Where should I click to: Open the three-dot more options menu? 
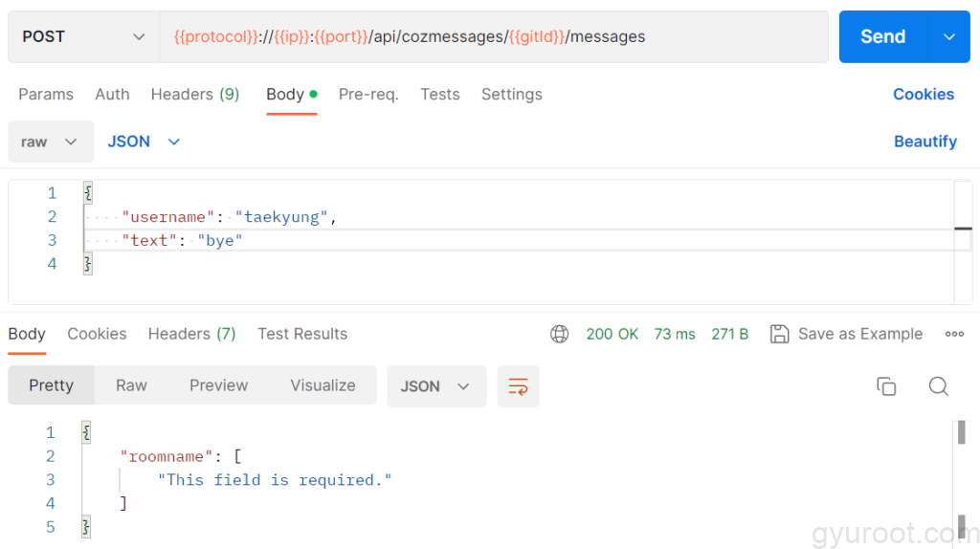tap(954, 334)
